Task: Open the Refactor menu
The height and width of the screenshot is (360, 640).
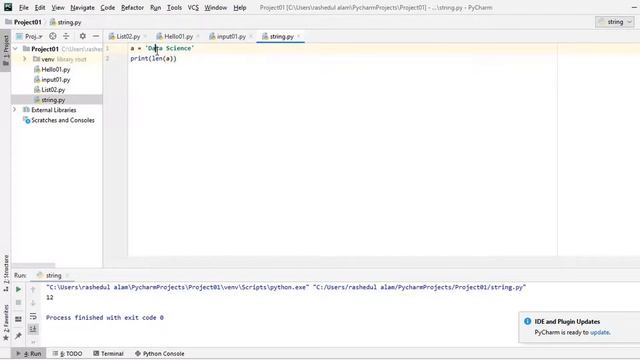Action: point(132,7)
